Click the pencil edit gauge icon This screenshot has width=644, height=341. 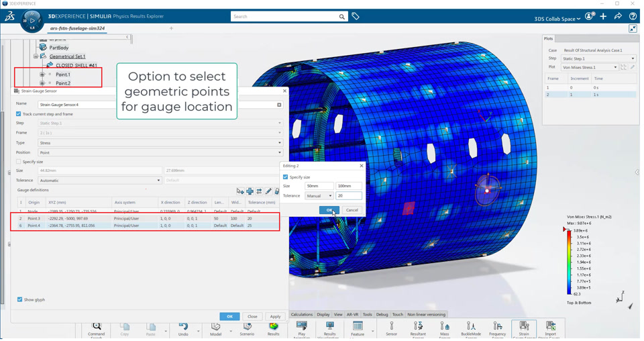[268, 191]
